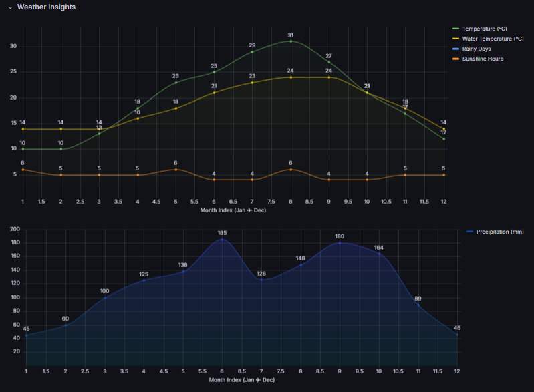
Task: Toggle Temperature (°C) legend label
Action: tap(485, 29)
